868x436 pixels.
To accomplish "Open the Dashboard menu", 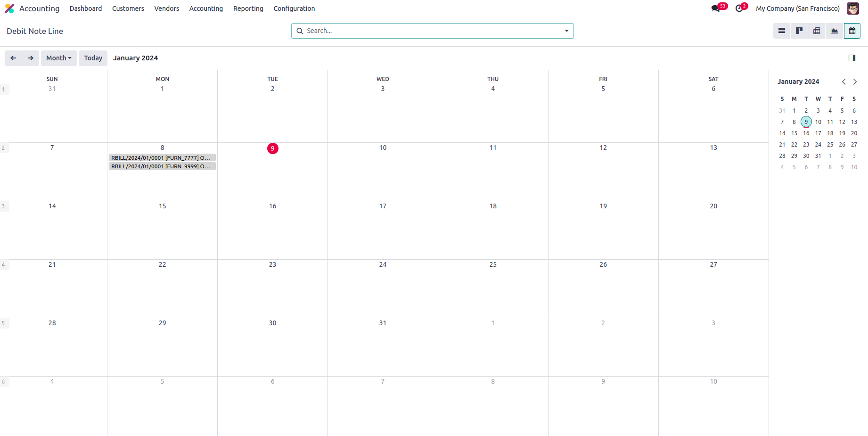I will (x=86, y=8).
